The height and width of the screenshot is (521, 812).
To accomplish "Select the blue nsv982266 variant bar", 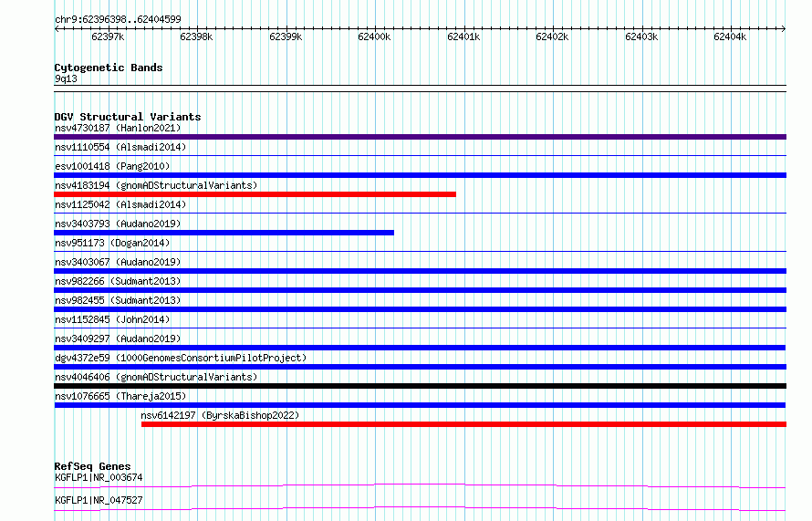I will (420, 290).
